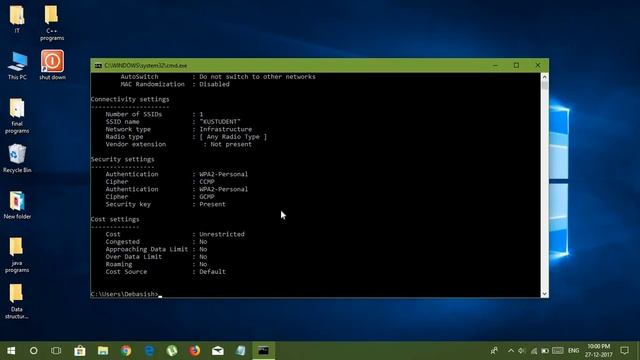
Task: Select the final programs desktop folder
Action: point(17,116)
